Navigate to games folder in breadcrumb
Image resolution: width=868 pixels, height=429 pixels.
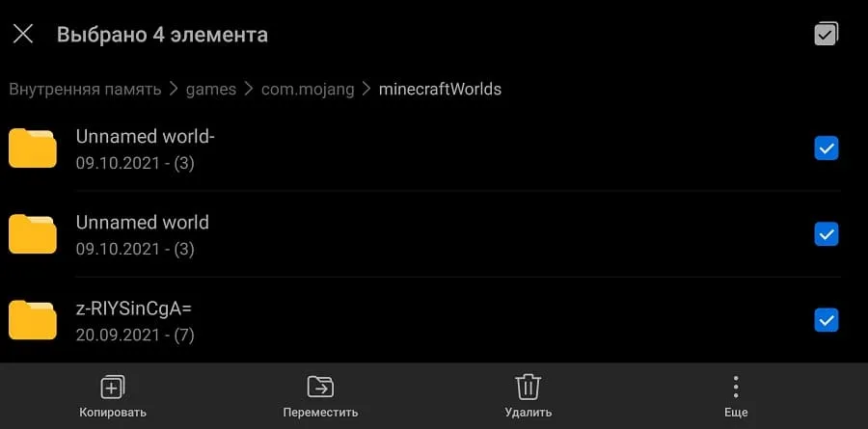[x=211, y=89]
